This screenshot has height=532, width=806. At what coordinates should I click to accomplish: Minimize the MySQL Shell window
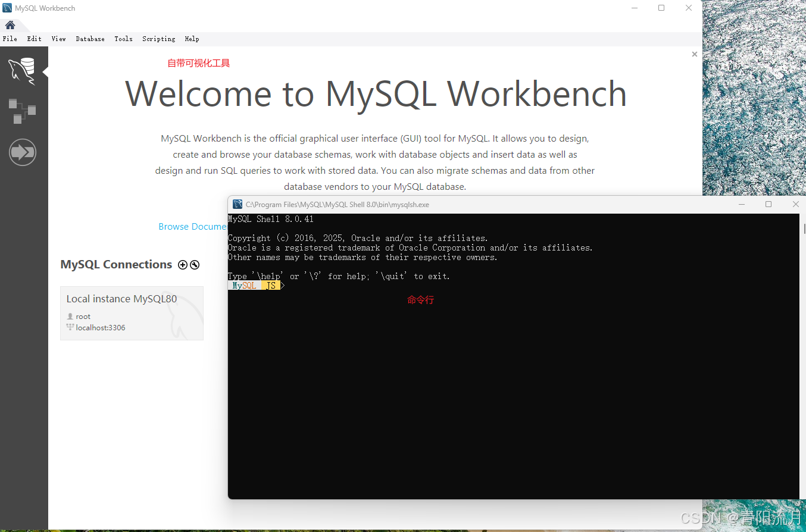742,204
